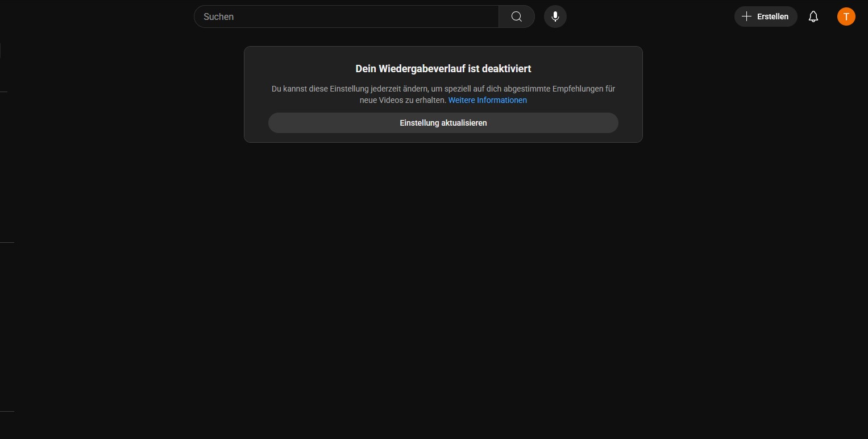Image resolution: width=868 pixels, height=439 pixels.
Task: Activate the microphone voice search
Action: click(x=555, y=16)
